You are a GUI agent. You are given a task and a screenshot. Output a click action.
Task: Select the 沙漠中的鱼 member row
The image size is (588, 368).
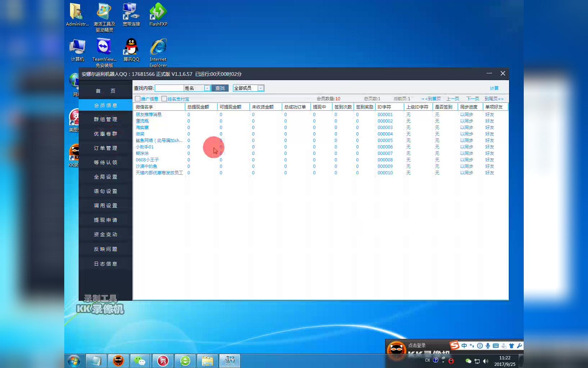pos(320,166)
